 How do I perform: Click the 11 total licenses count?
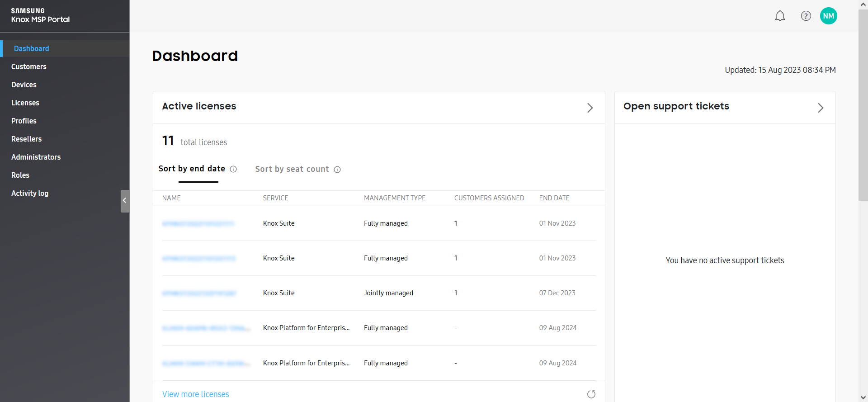(x=194, y=141)
